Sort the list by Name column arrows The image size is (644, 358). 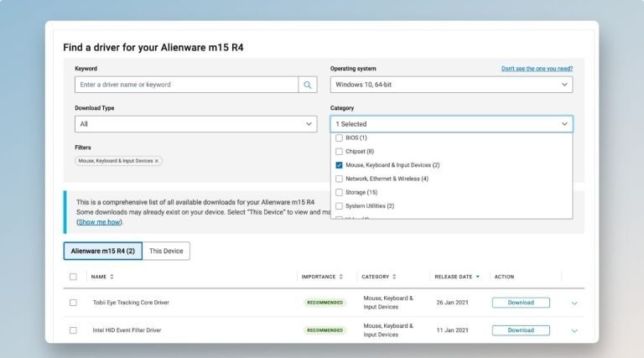pyautogui.click(x=112, y=277)
